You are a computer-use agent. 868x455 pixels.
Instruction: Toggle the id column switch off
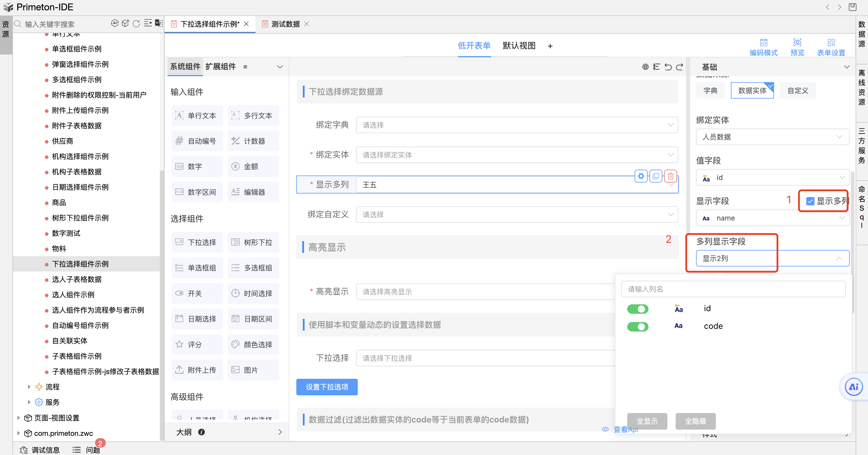coord(637,309)
